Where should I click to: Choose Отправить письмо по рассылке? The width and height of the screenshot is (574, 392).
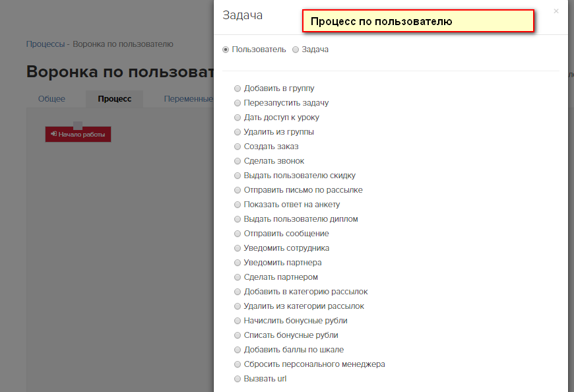[238, 190]
